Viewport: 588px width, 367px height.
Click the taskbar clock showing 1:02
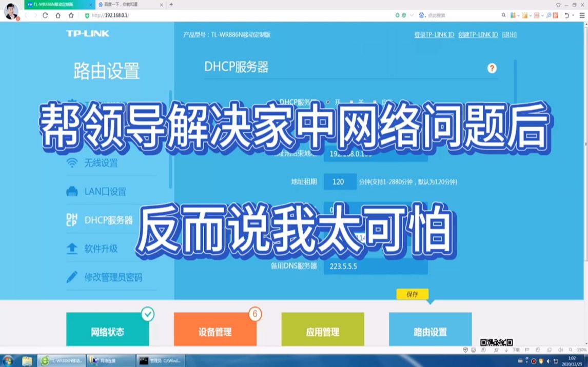(x=572, y=361)
